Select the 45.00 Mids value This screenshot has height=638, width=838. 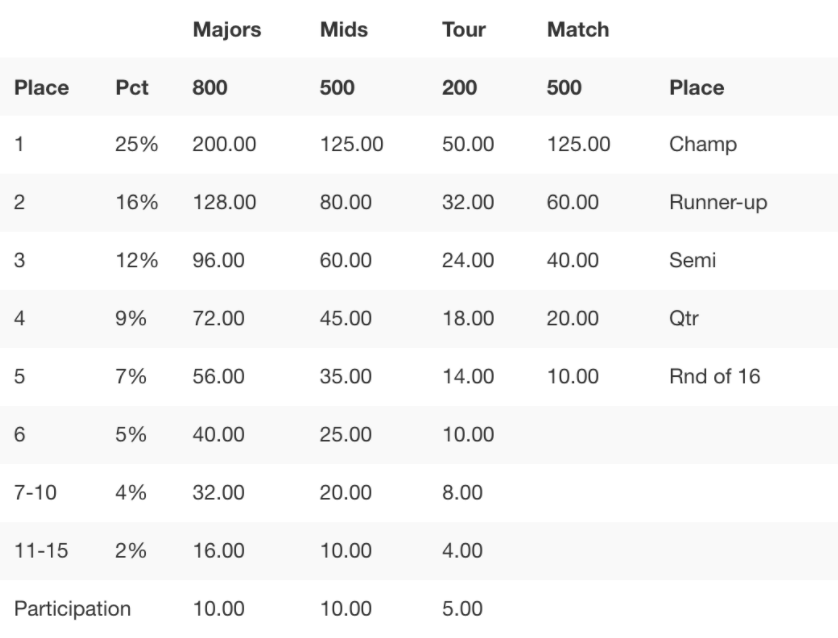pyautogui.click(x=345, y=318)
